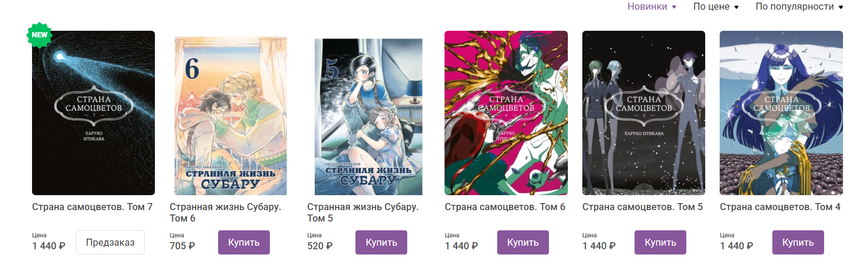Follow the Страна самоцветов. Том 4 title link
The width and height of the screenshot is (868, 269).
pyautogui.click(x=780, y=207)
